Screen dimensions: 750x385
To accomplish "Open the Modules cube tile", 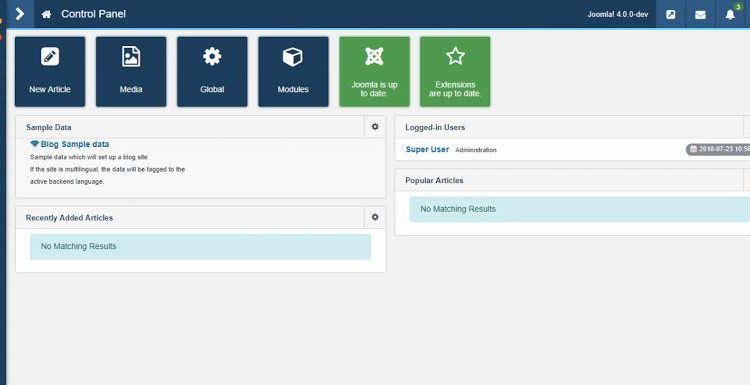I will 293,72.
